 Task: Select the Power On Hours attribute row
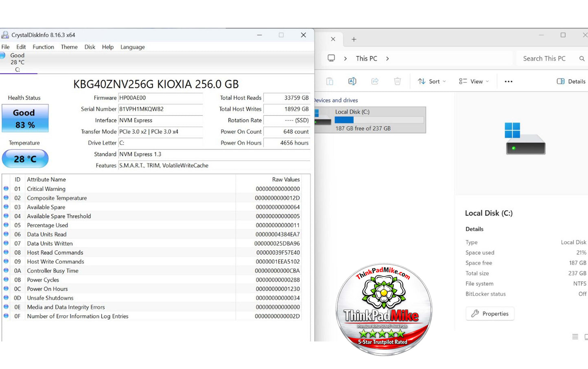click(152, 289)
